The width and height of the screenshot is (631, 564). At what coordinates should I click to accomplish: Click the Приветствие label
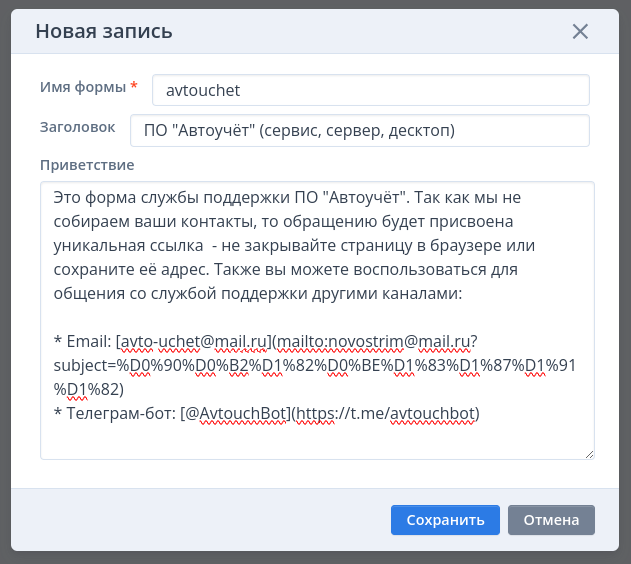click(87, 165)
